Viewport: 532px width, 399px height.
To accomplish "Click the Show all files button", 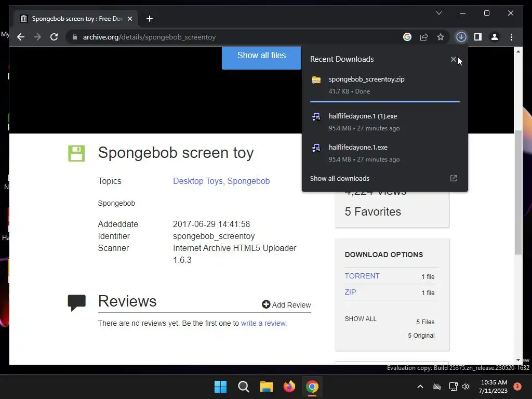I will [x=261, y=57].
